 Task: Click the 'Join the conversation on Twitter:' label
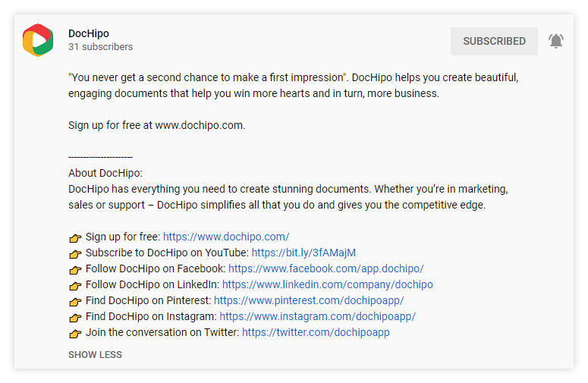click(162, 332)
